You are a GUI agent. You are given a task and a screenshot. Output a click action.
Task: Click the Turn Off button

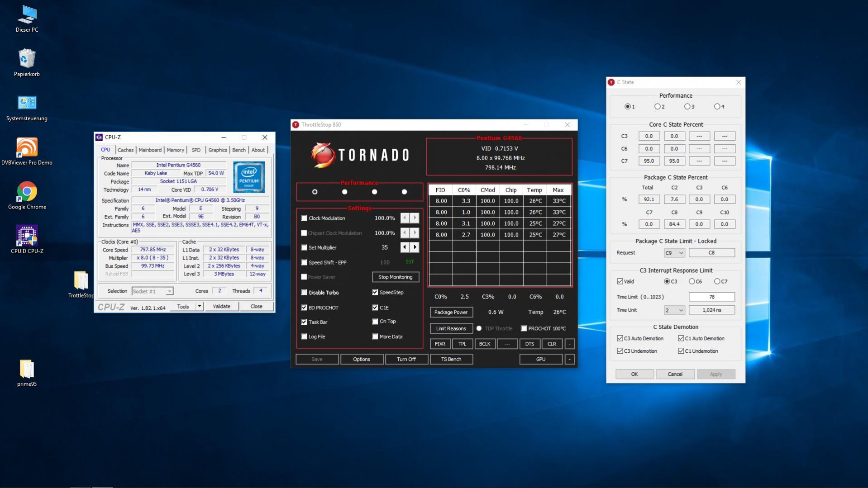[406, 360]
